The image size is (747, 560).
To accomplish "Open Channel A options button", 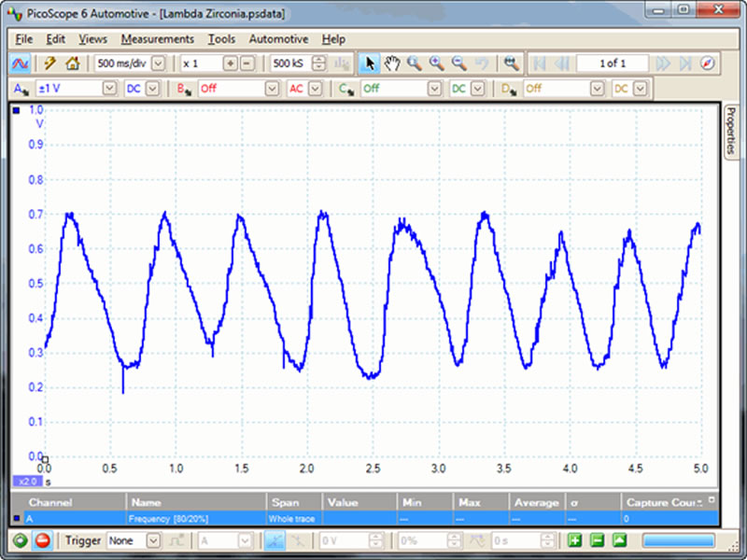I will [x=21, y=89].
